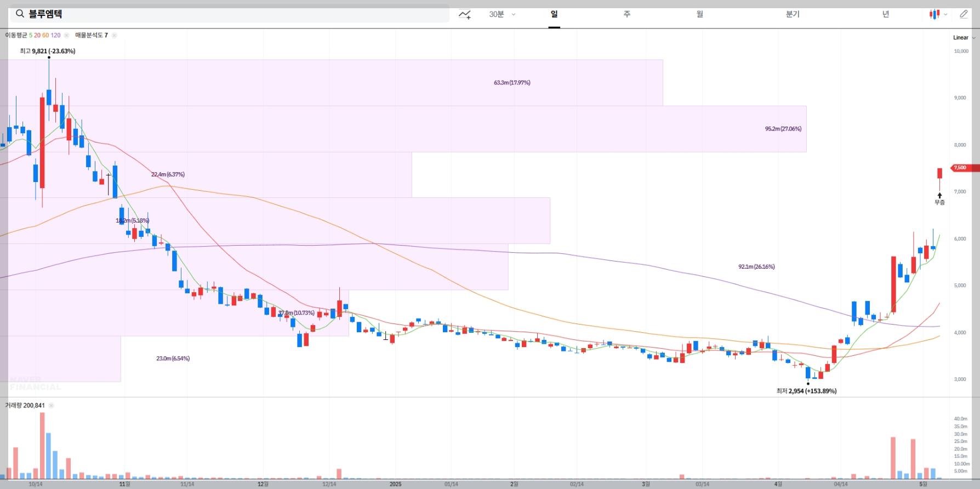Click the 거래량 200,841 volume label

[x=25, y=406]
